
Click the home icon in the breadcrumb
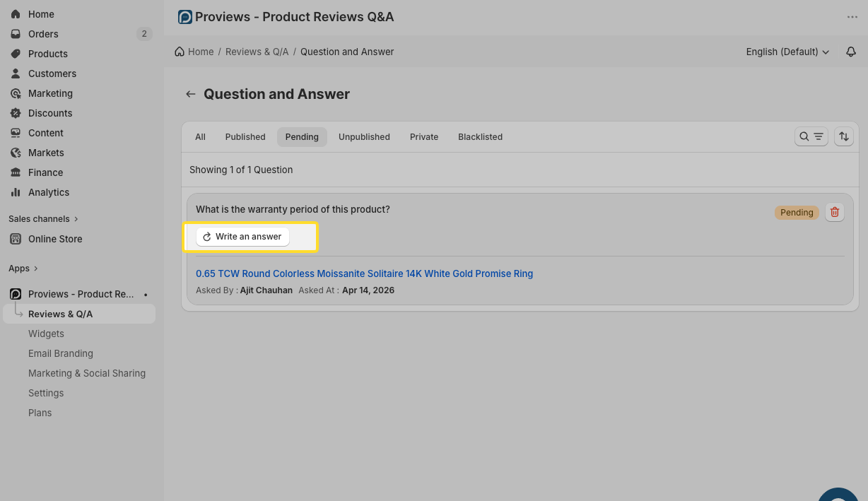click(180, 52)
